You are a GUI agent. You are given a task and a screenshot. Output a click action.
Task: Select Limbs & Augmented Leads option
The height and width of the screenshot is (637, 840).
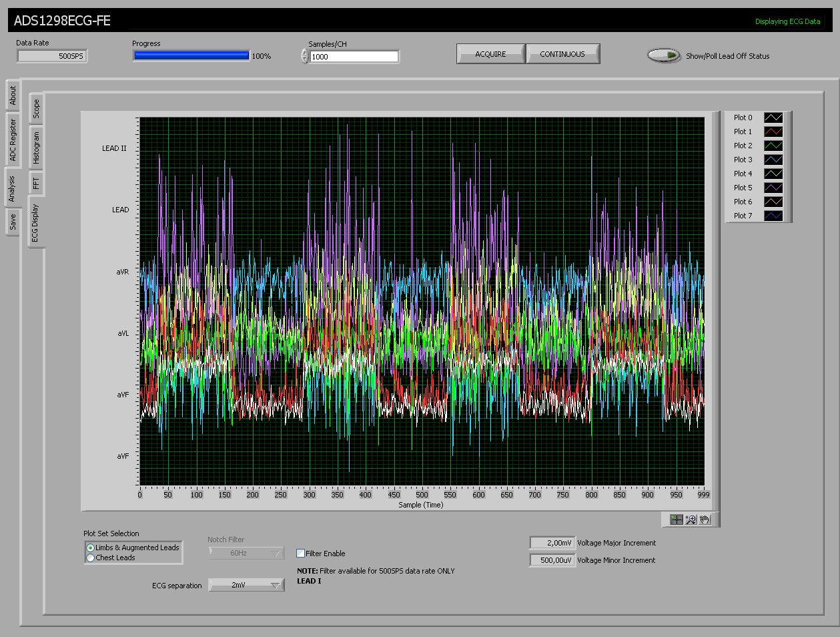pos(90,548)
